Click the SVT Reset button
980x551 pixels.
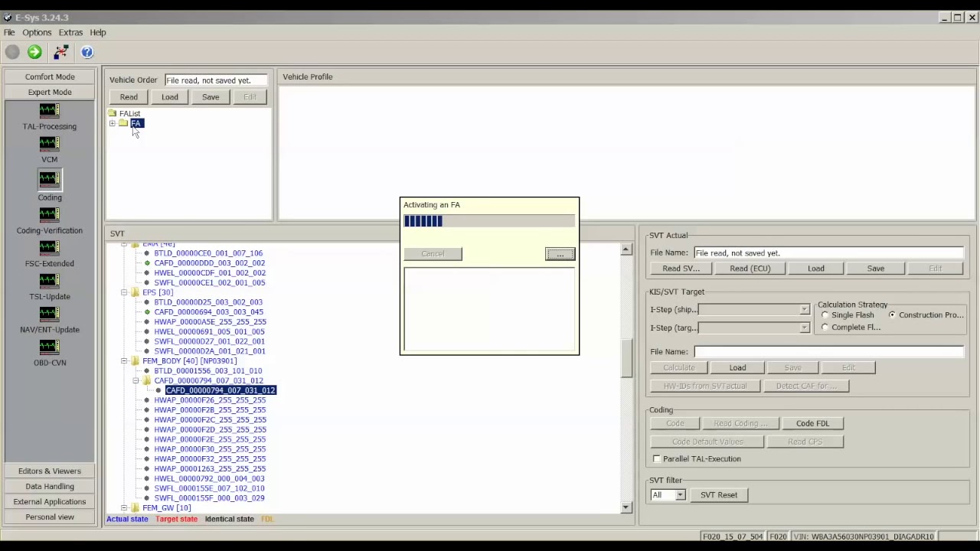click(719, 495)
